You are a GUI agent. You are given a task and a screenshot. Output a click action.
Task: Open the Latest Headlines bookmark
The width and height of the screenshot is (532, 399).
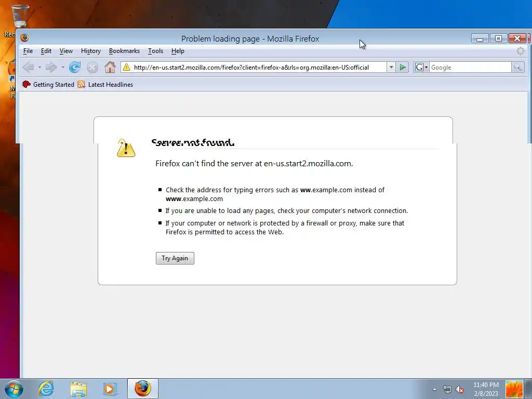pyautogui.click(x=105, y=85)
